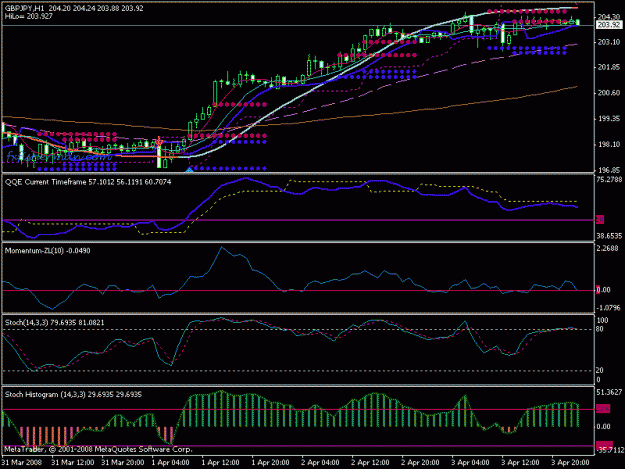Click the 198.10 price scale value
This screenshot has width=625, height=469.
608,144
